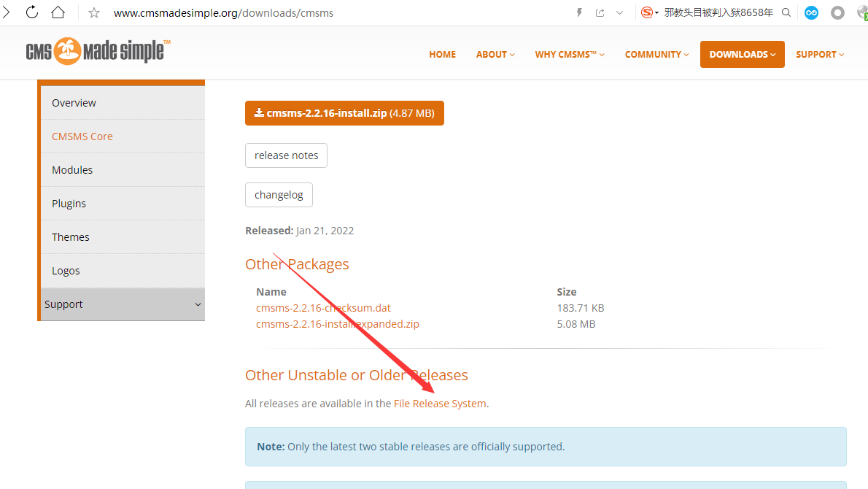The height and width of the screenshot is (489, 868).
Task: Reload the page with the refresh icon
Action: click(32, 12)
